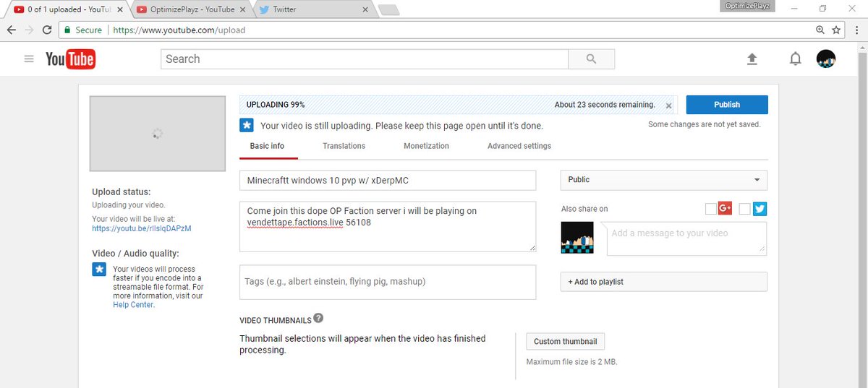Image resolution: width=868 pixels, height=388 pixels.
Task: Open the Chrome three-dot menu
Action: pos(856,30)
